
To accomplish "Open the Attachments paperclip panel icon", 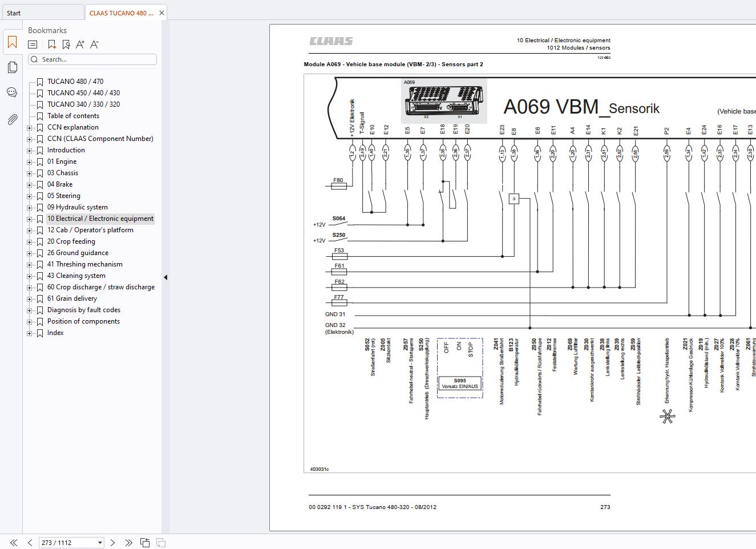I will pyautogui.click(x=12, y=119).
